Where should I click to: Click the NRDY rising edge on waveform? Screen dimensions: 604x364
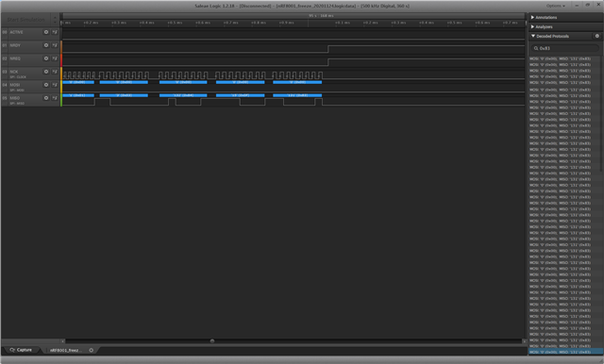(x=328, y=49)
